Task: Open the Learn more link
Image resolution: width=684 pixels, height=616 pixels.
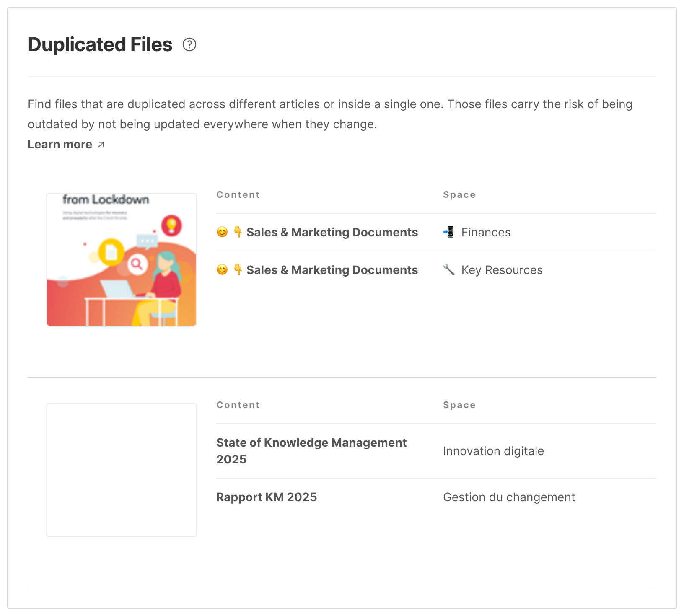Action: pyautogui.click(x=66, y=144)
